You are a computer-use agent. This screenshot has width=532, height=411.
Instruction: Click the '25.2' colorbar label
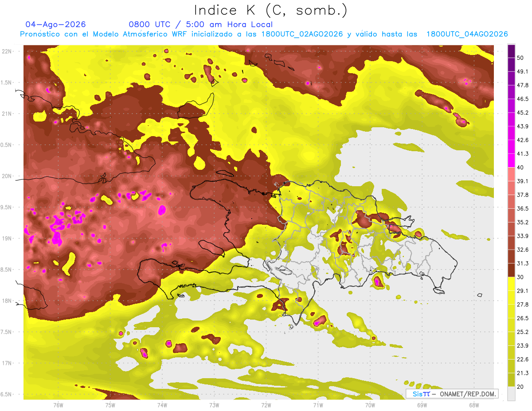[x=523, y=332]
